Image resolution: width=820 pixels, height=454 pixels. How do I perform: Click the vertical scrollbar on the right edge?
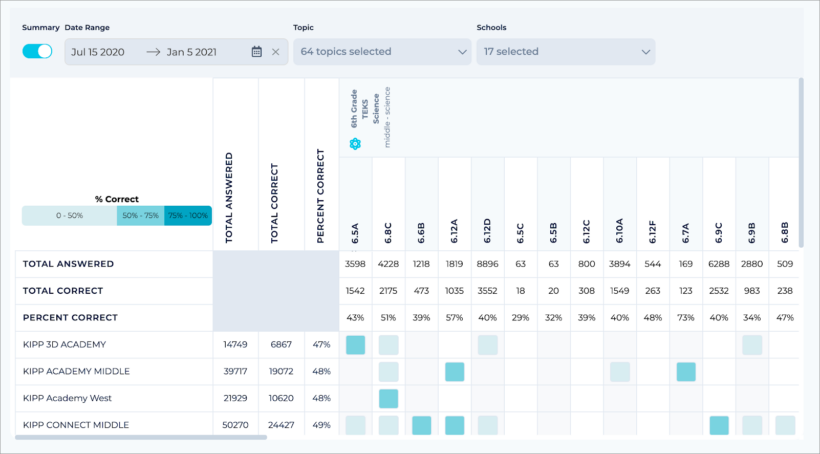[801, 160]
